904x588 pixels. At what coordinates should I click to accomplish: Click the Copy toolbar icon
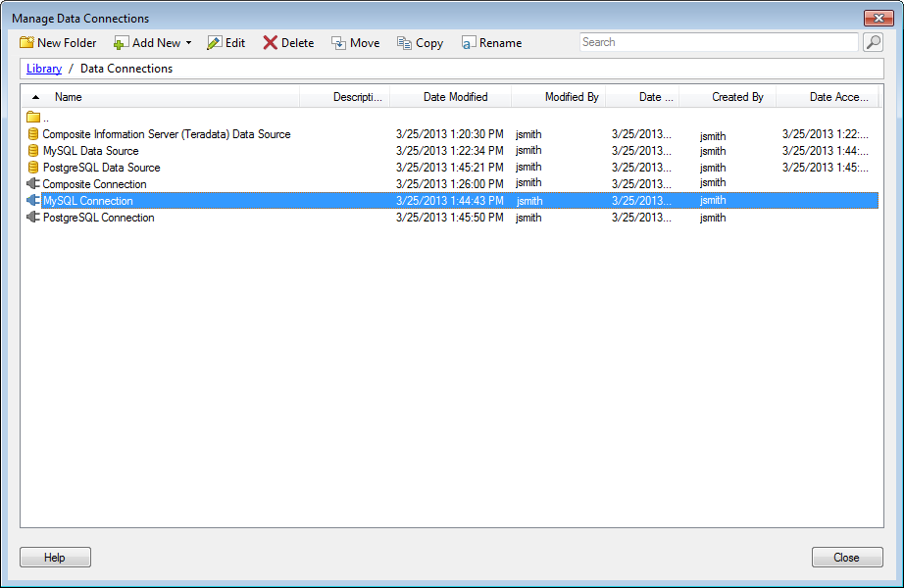click(404, 43)
